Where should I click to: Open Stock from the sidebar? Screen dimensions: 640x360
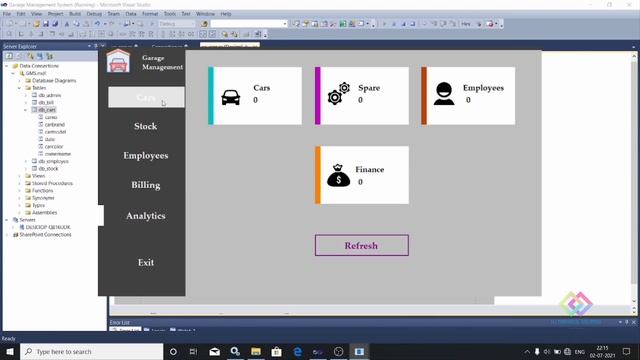point(146,126)
